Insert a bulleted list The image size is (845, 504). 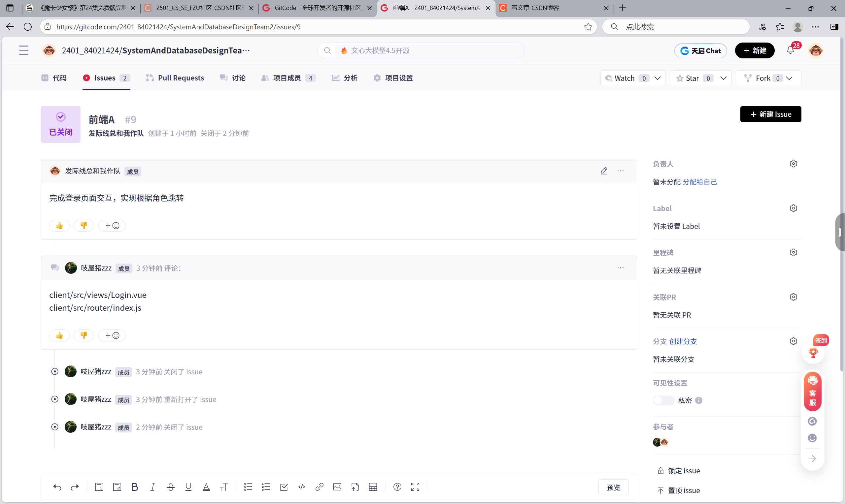pos(248,487)
